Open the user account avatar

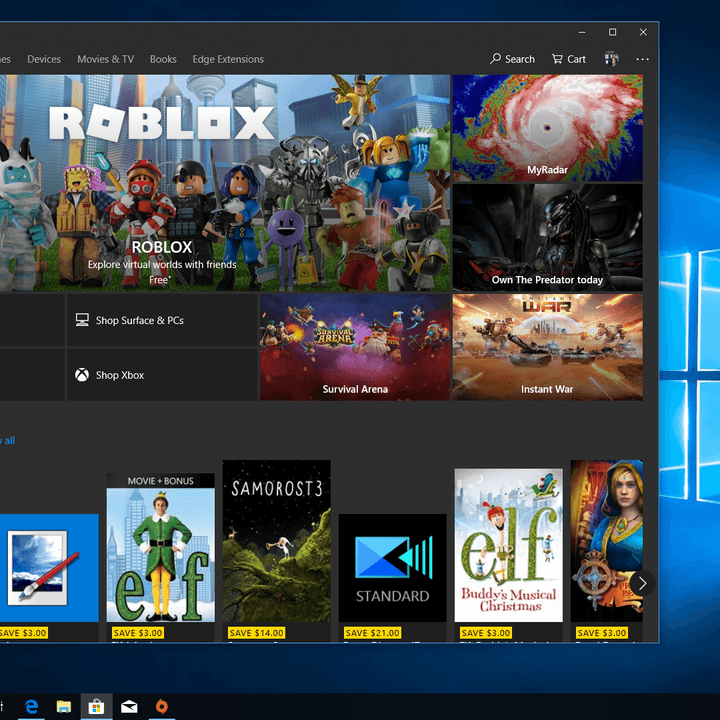[x=611, y=59]
